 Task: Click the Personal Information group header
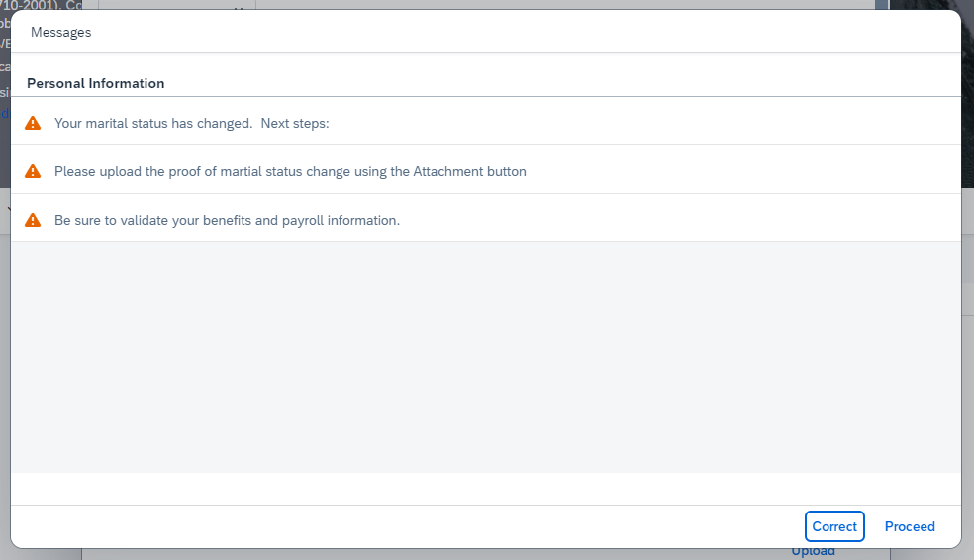96,83
